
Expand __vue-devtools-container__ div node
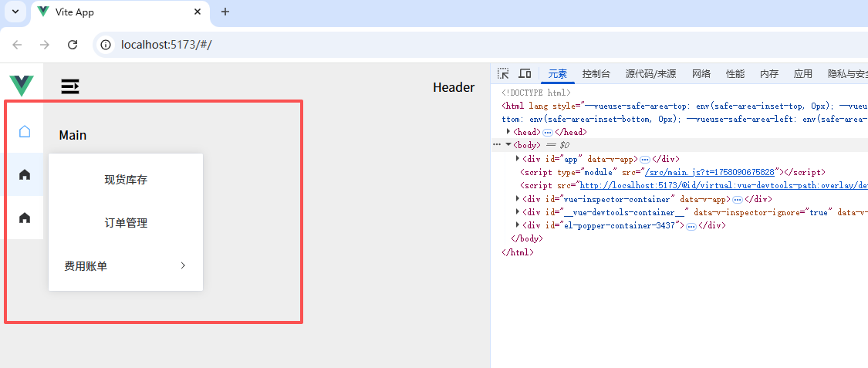click(x=518, y=212)
